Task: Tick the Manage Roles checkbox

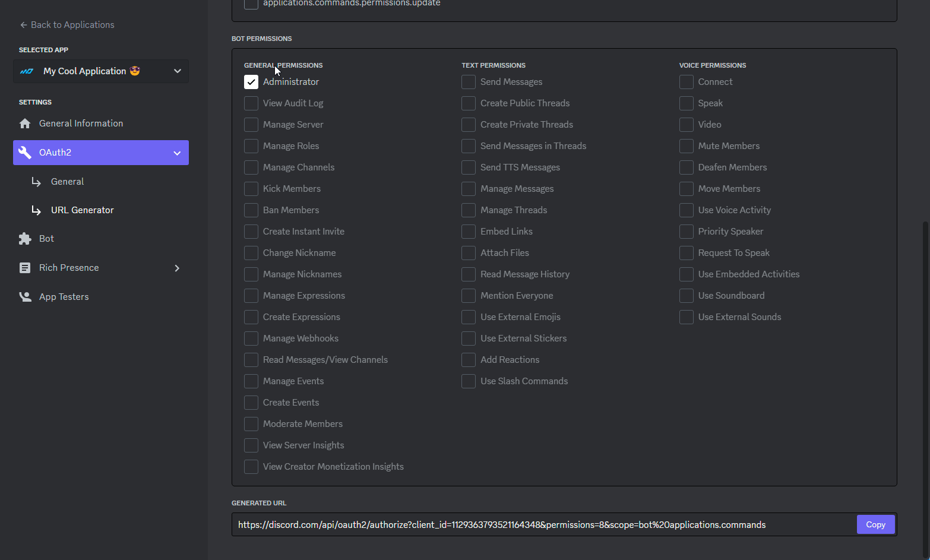Action: point(251,146)
